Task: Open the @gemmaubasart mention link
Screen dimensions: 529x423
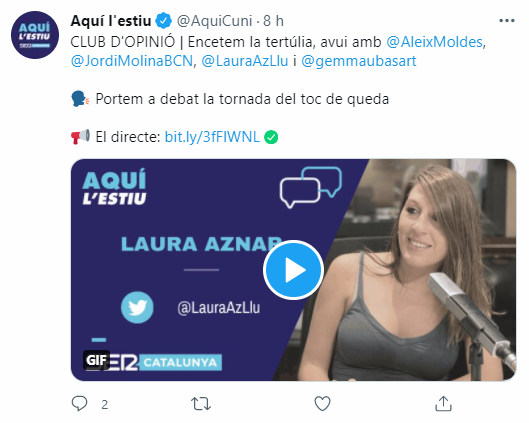Action: (x=359, y=61)
